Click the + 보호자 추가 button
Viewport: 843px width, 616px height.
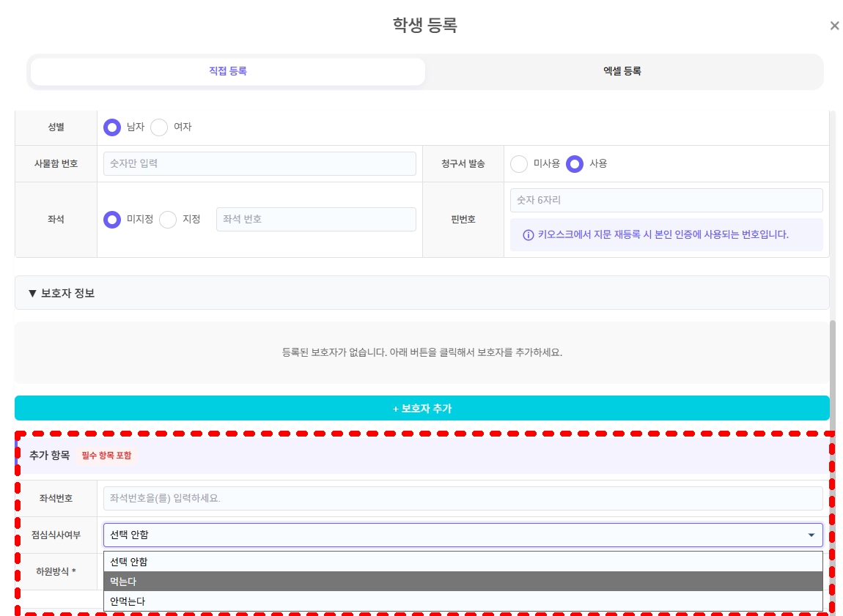pos(422,408)
